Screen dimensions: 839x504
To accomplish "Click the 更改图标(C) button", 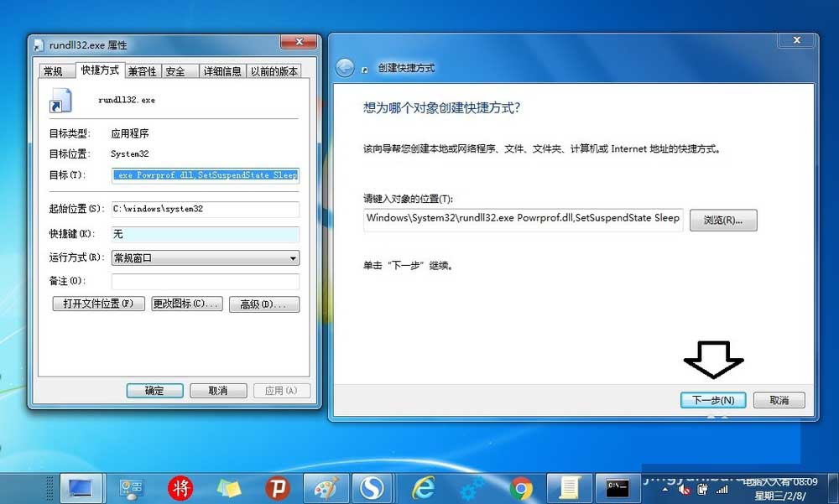I will (187, 304).
